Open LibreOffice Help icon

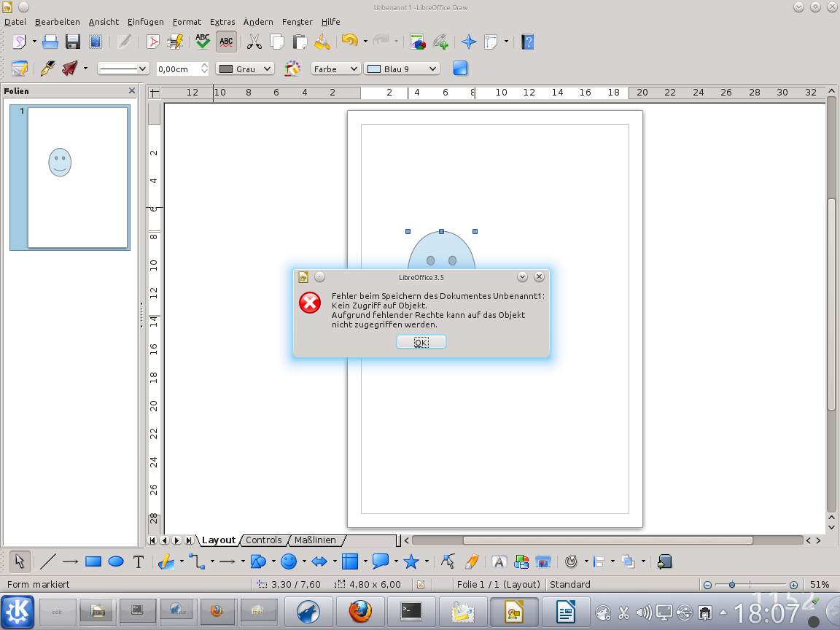(528, 42)
